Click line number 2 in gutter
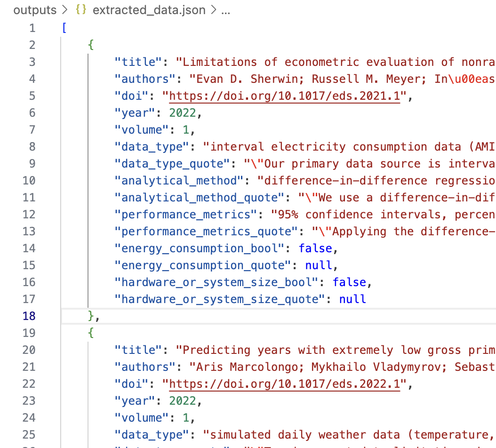This screenshot has width=496, height=448. [x=32, y=45]
